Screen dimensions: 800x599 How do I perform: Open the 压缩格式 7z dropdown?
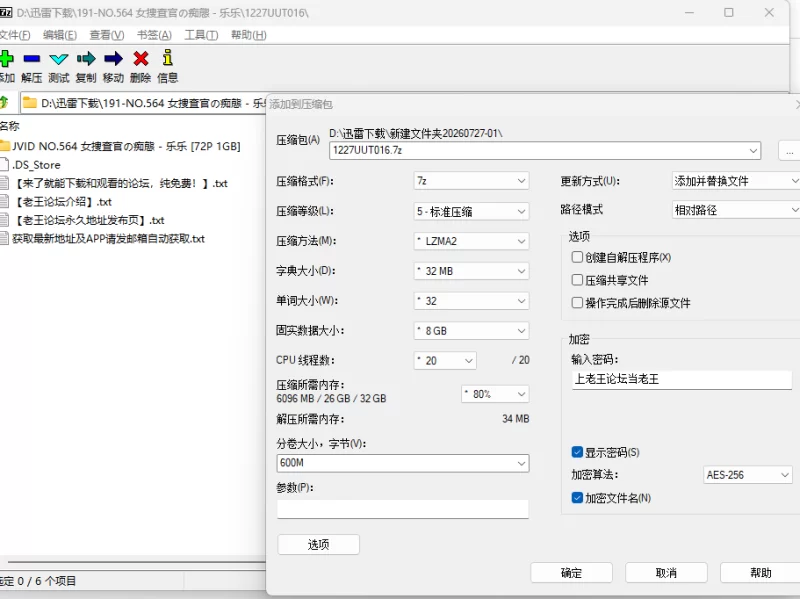point(471,181)
